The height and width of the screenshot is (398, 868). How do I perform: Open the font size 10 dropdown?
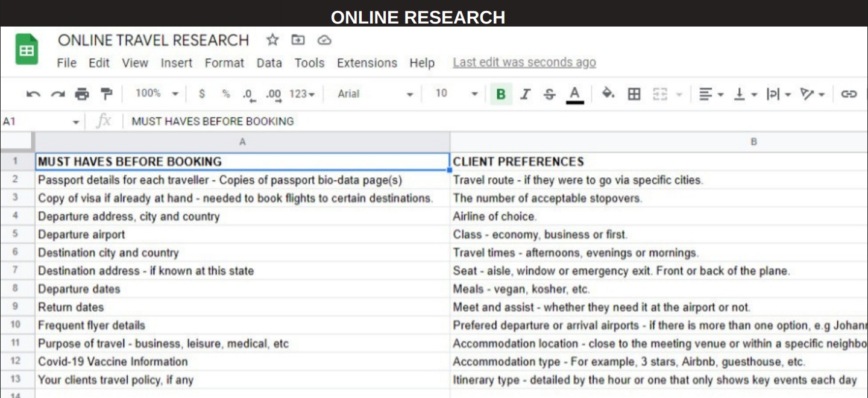click(456, 93)
